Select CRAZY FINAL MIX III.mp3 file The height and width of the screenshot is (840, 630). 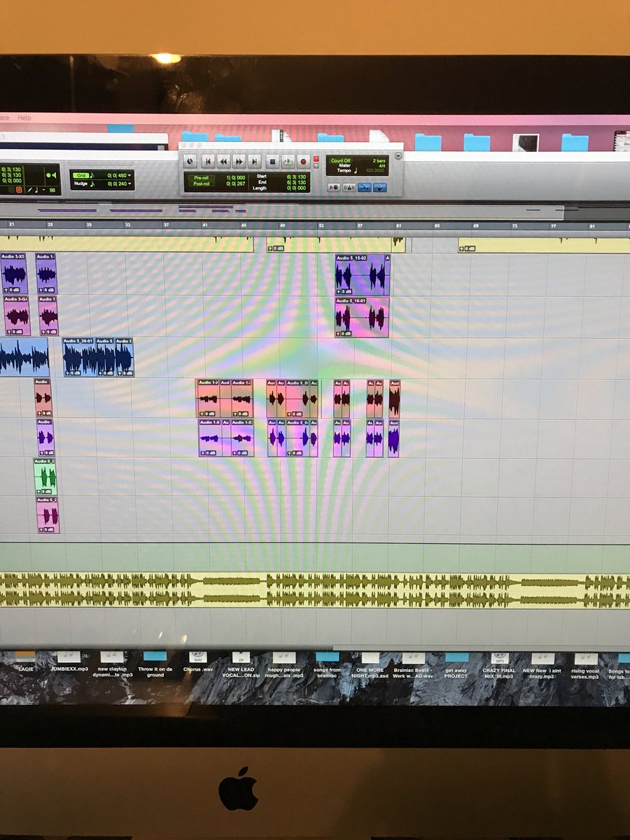tap(499, 664)
